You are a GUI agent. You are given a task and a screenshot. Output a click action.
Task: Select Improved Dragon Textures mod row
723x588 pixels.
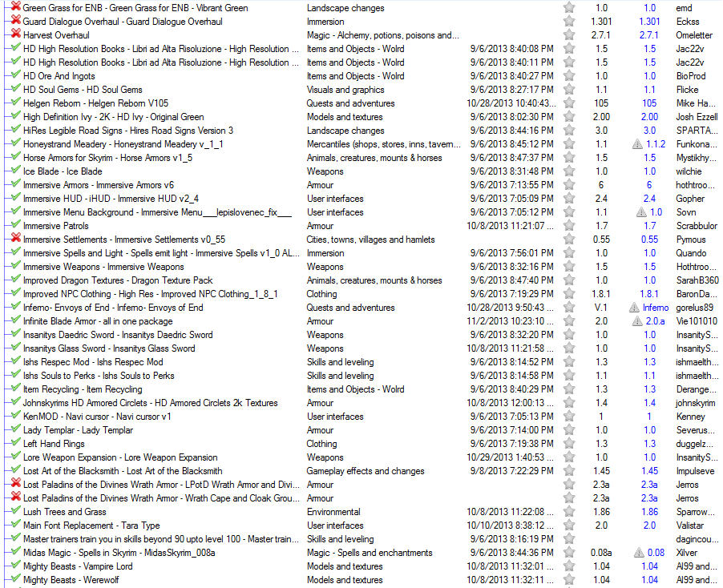pyautogui.click(x=361, y=280)
